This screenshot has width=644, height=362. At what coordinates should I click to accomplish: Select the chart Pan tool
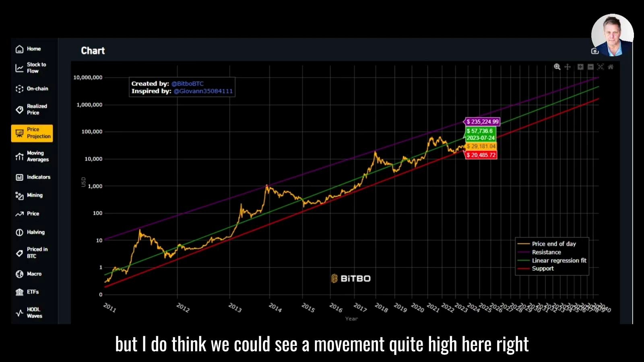coord(568,67)
